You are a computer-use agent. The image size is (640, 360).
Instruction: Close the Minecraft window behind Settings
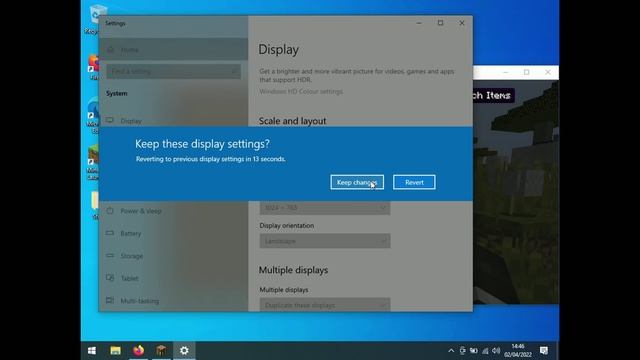click(548, 72)
